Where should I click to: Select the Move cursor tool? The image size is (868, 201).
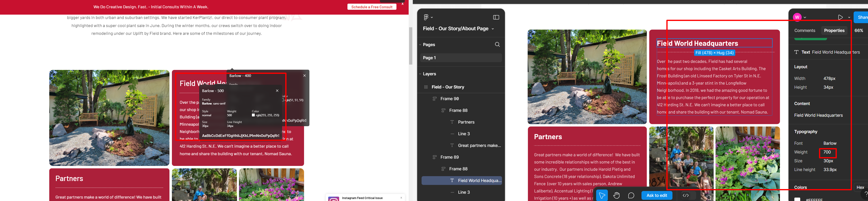[x=602, y=195]
